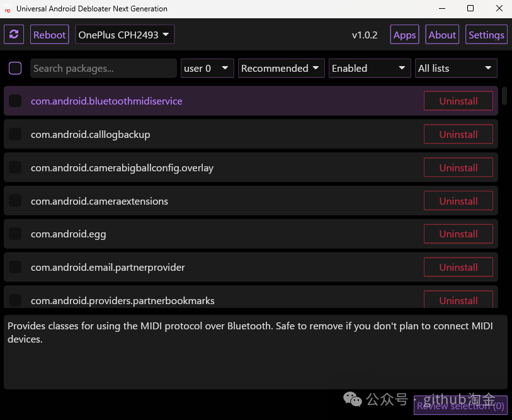This screenshot has width=512, height=420.
Task: Open the About page
Action: [442, 35]
